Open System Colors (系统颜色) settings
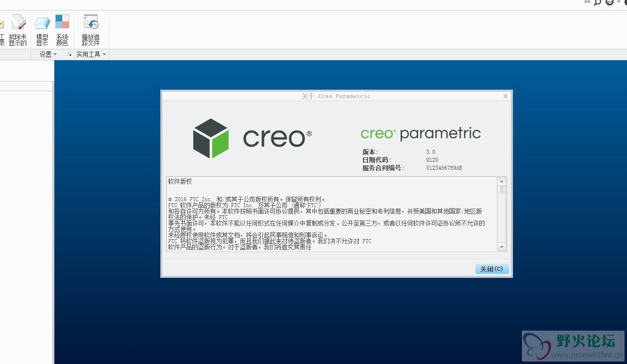Screen dimensions: 627x364 (x=62, y=30)
